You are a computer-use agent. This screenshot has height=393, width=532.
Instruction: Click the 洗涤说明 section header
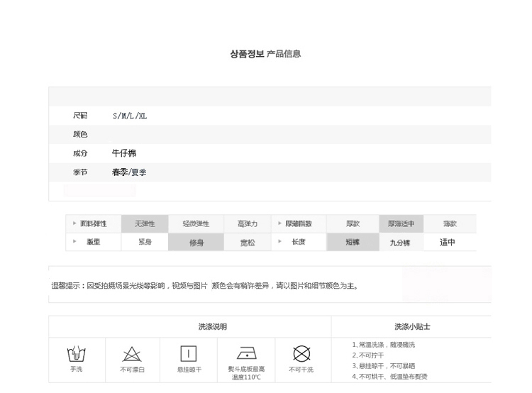point(212,327)
